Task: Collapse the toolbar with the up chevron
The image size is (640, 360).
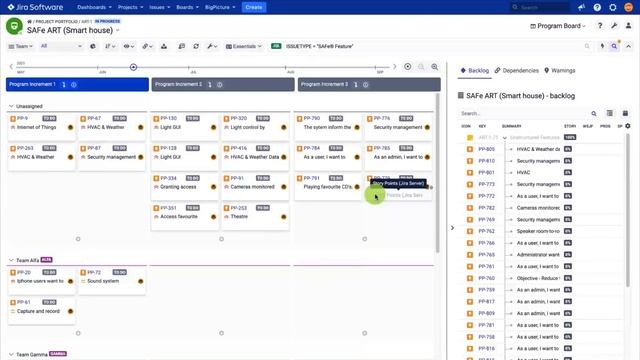Action: (629, 46)
